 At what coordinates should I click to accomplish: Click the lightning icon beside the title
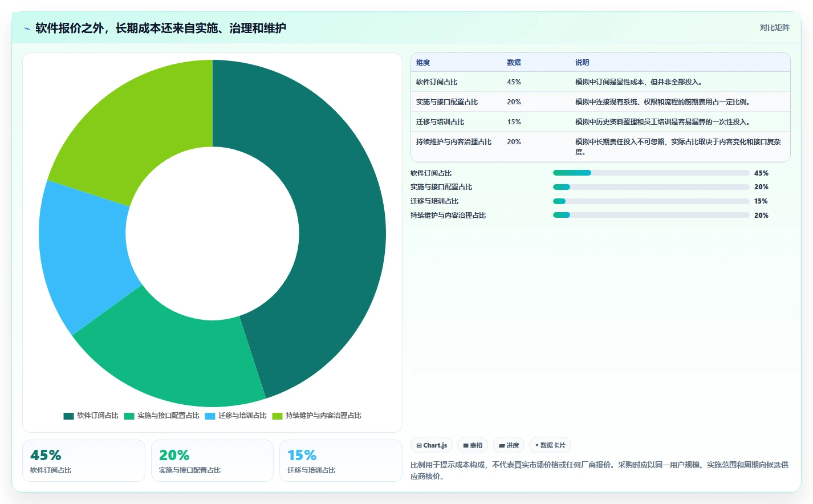[27, 29]
